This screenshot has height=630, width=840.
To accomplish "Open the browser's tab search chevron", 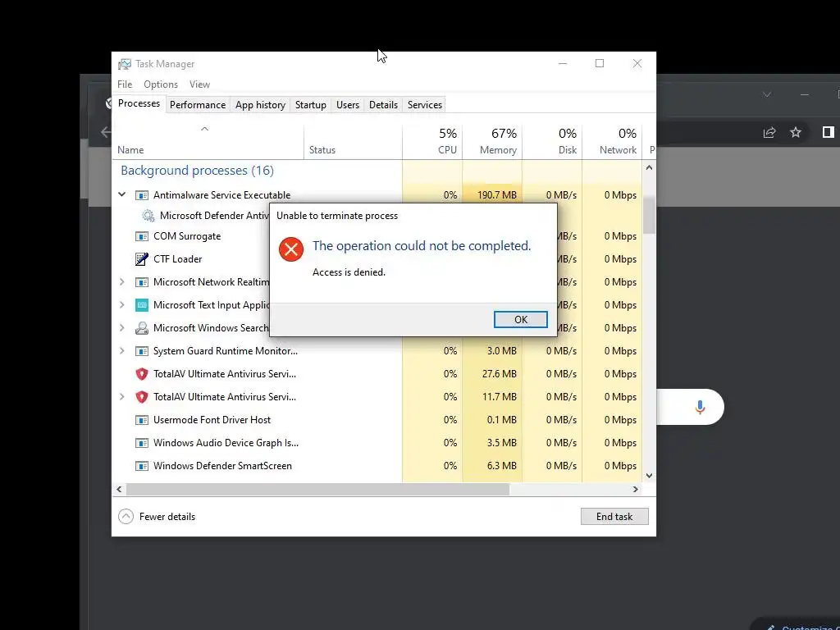I will tap(767, 95).
